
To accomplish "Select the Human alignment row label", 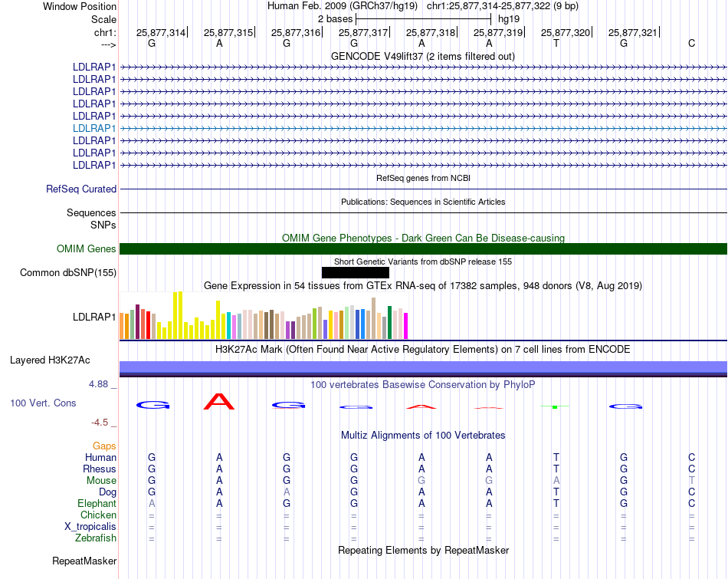I will pyautogui.click(x=100, y=458).
